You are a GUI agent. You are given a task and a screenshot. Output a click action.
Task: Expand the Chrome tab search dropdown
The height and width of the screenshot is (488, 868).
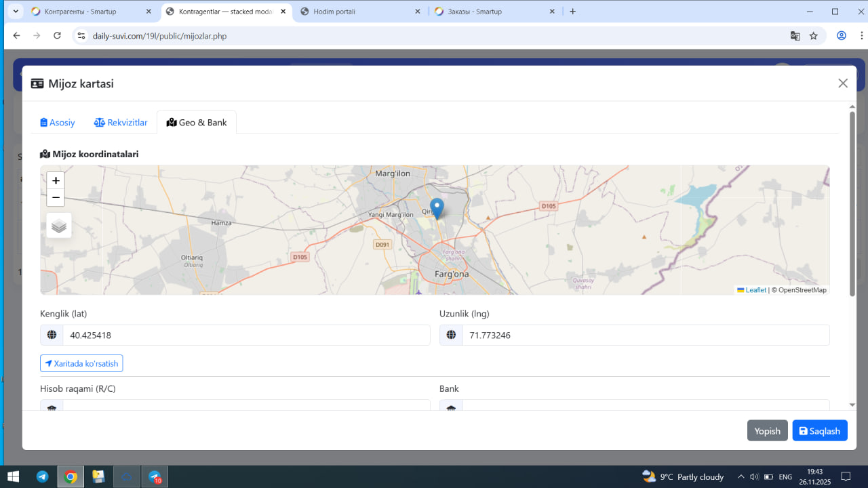(16, 12)
